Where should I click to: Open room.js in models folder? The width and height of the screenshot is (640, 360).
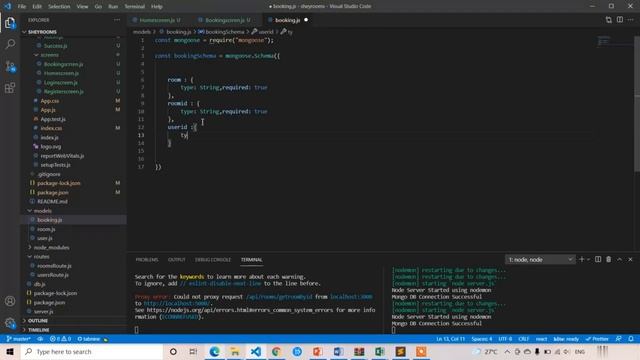click(x=46, y=229)
